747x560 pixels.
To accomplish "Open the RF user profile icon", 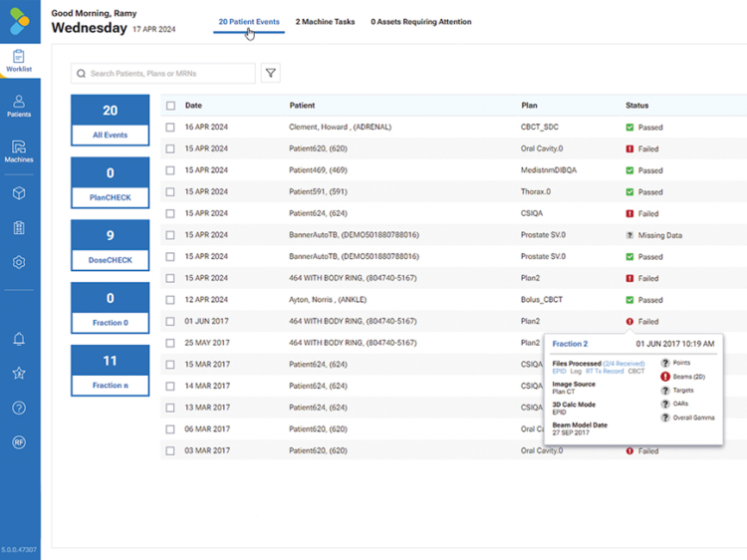I will pos(19,442).
